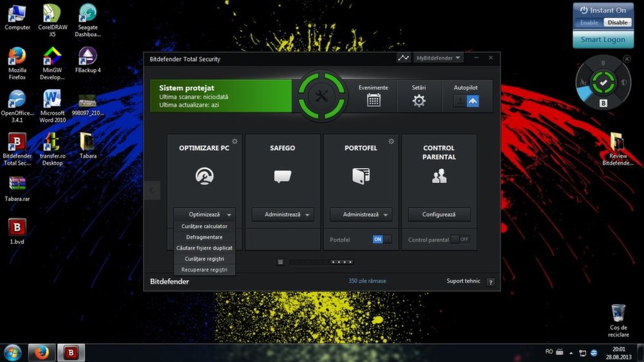Viewport: 644px width, 362px height.
Task: Toggle the Autopilot switch
Action: click(466, 100)
